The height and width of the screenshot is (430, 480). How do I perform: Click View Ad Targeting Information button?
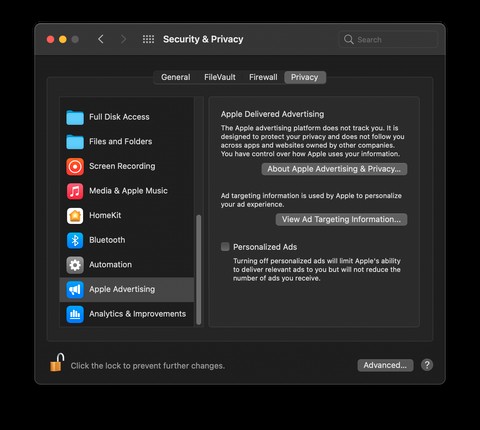pos(341,219)
